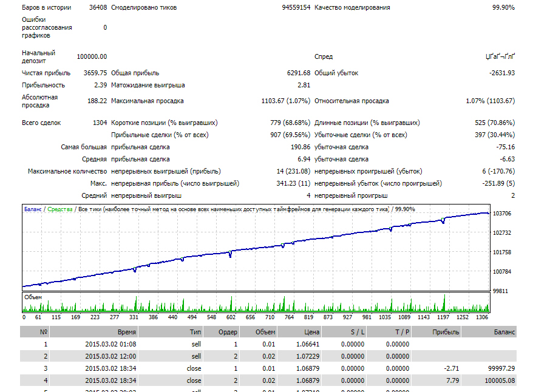The image size is (533, 392).
Task: Click simulated ticks value 94559154
Action: (296, 7)
